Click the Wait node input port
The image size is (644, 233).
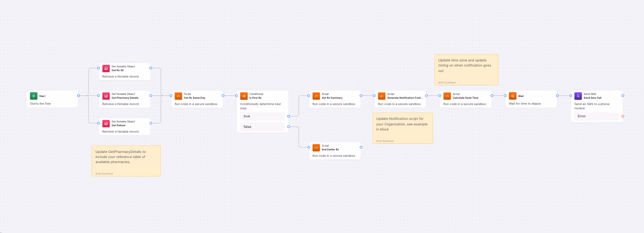point(505,96)
